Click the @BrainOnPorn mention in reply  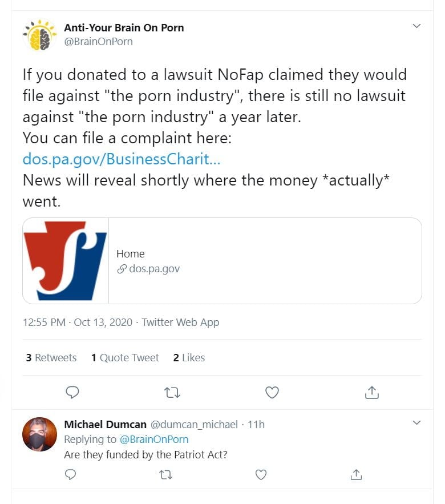point(154,440)
